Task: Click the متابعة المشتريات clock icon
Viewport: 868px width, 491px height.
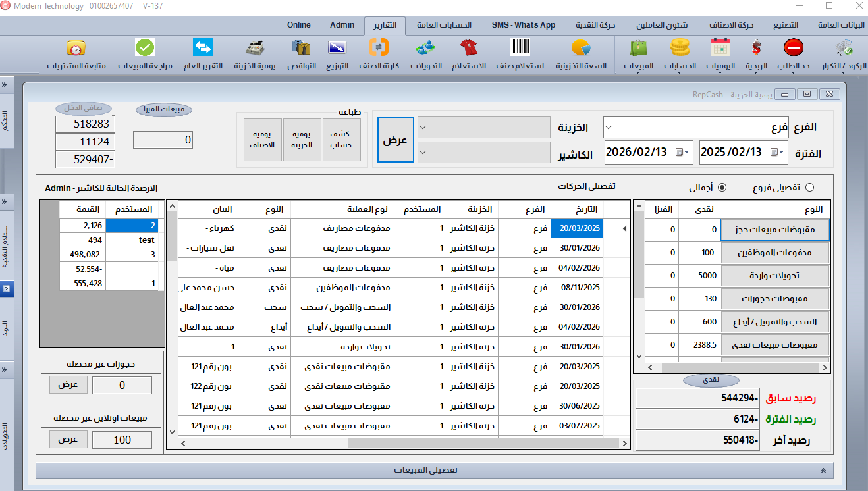Action: click(x=76, y=49)
